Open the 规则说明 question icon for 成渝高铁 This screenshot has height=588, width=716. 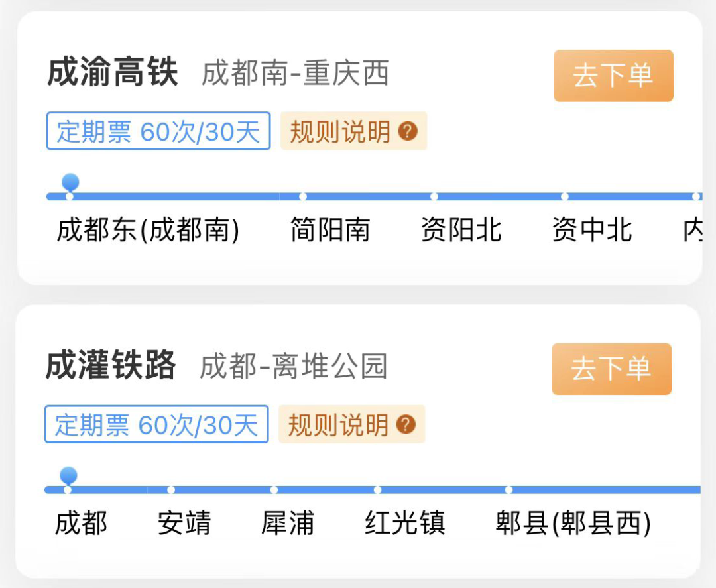pos(408,131)
